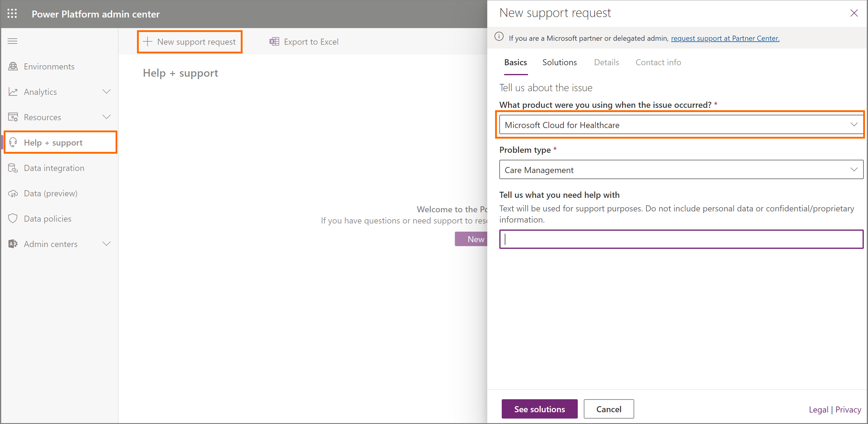Click the info icon in partner notice
This screenshot has width=868, height=424.
pyautogui.click(x=499, y=37)
